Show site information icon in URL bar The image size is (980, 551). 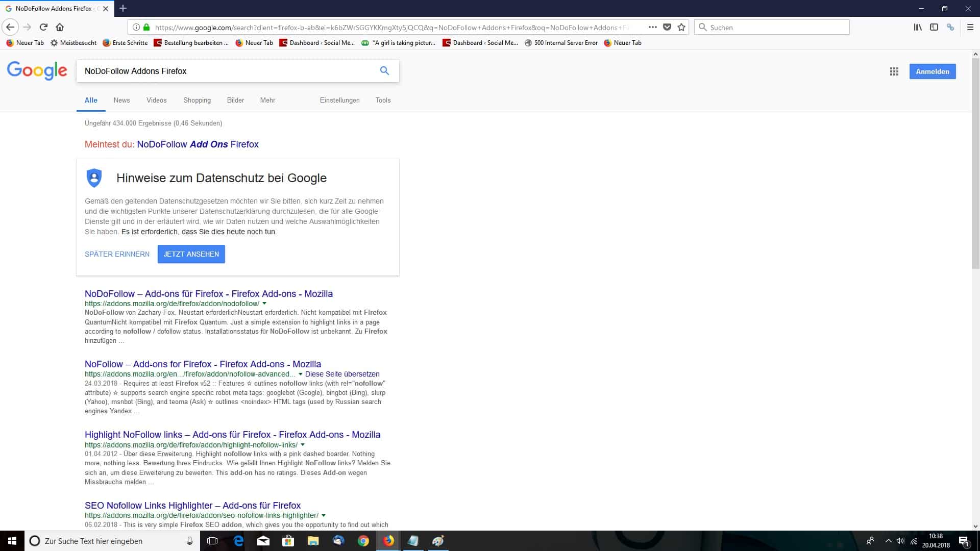[x=136, y=27]
